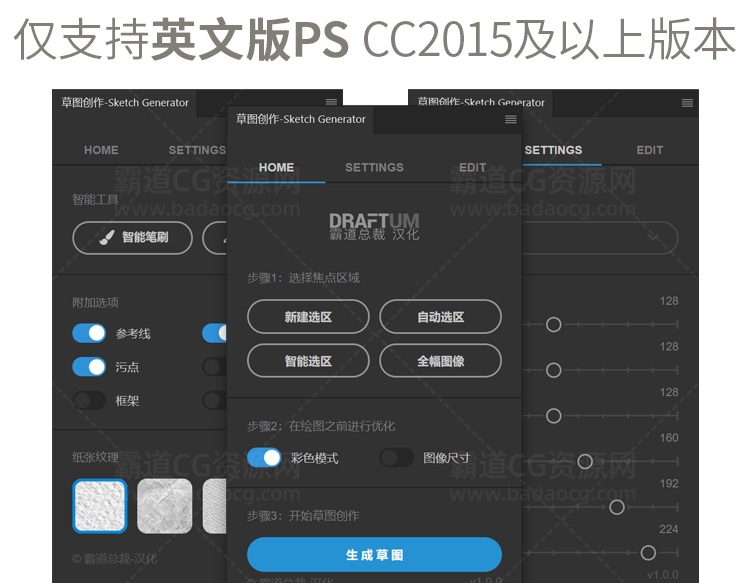Click the 步骤3: 开始草图创作 label

[x=303, y=516]
